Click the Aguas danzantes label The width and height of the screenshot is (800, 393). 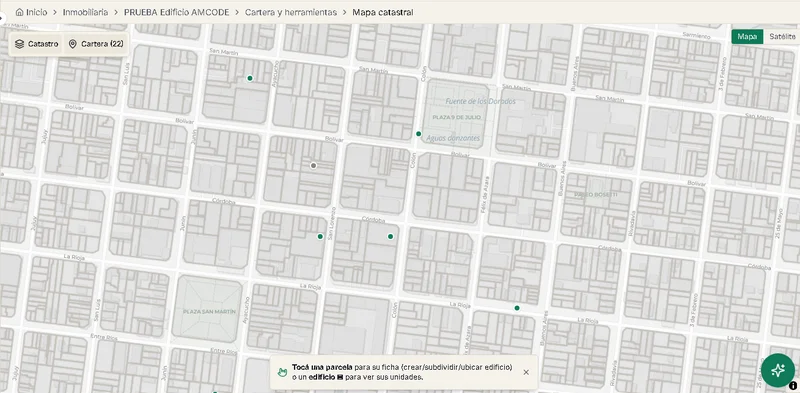tap(453, 138)
